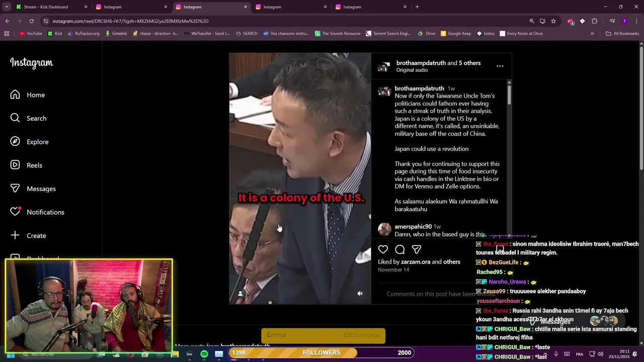View the "others" who liked the post

pos(451,262)
